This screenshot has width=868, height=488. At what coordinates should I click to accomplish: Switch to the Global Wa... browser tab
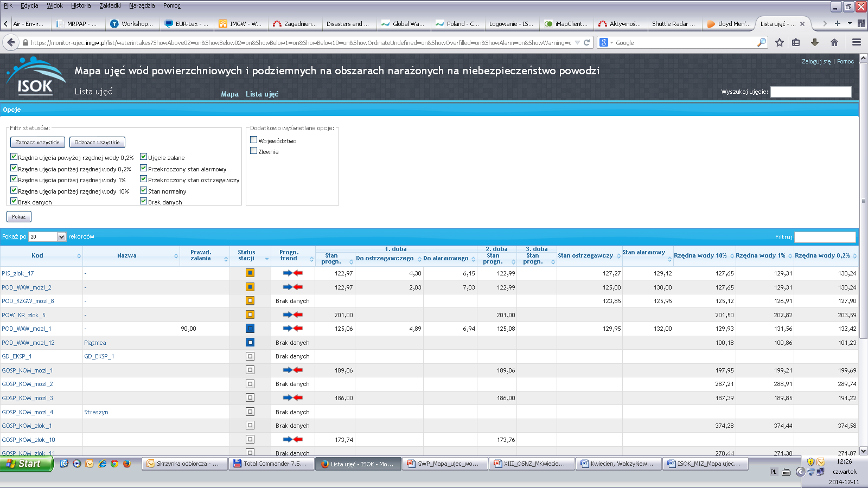pyautogui.click(x=404, y=23)
